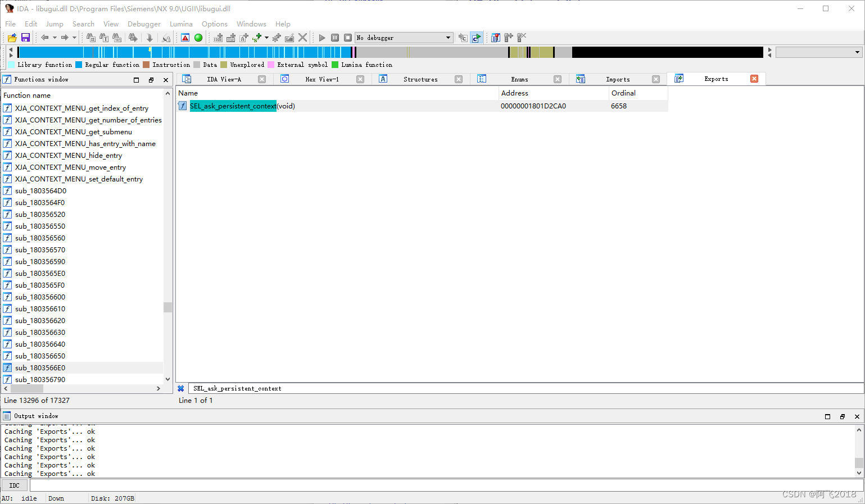Select the SEL_ask_persistent_context export entry

tap(233, 106)
